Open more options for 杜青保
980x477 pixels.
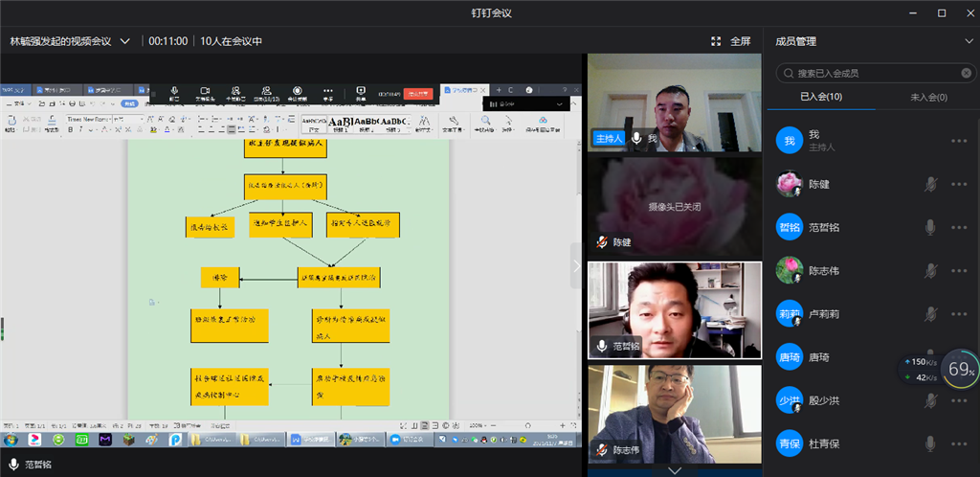tap(959, 443)
